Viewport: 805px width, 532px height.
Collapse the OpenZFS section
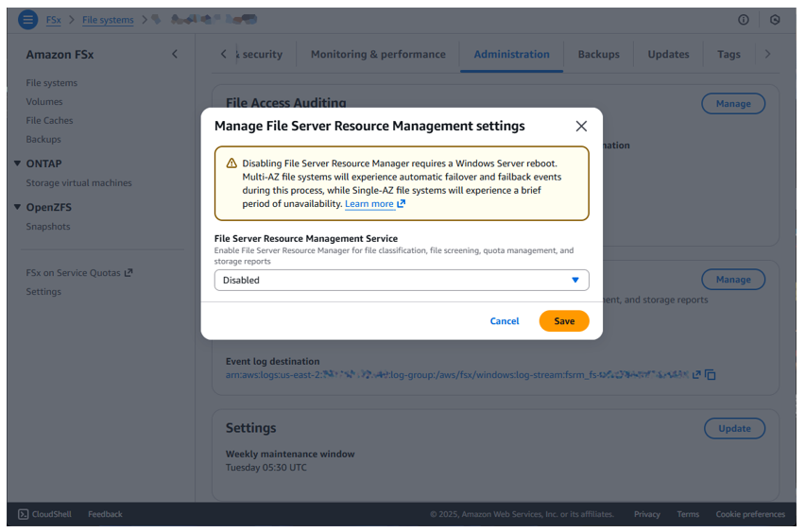click(17, 208)
